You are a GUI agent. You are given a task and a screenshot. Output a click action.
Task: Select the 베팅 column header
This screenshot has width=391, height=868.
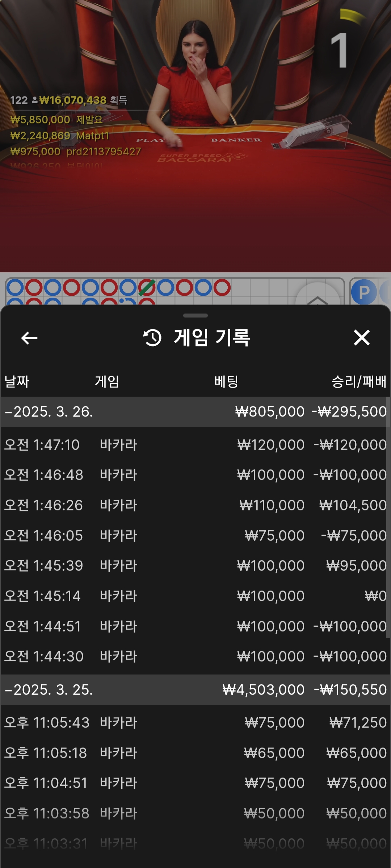tap(226, 382)
